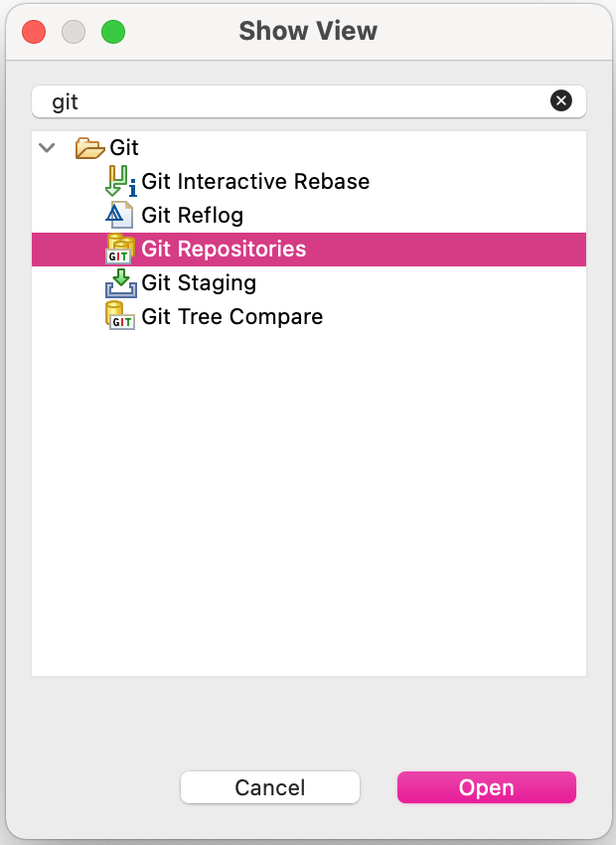Select the Git Interactive Rebase label
616x845 pixels.
(x=255, y=182)
